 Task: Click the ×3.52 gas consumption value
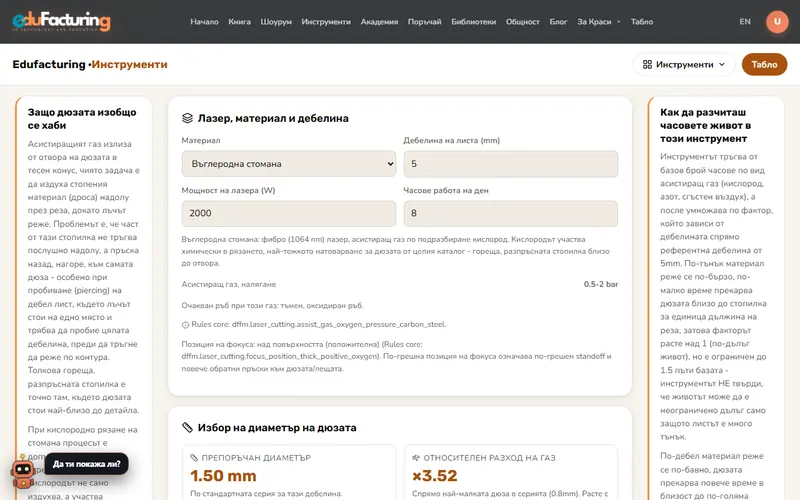coord(435,476)
